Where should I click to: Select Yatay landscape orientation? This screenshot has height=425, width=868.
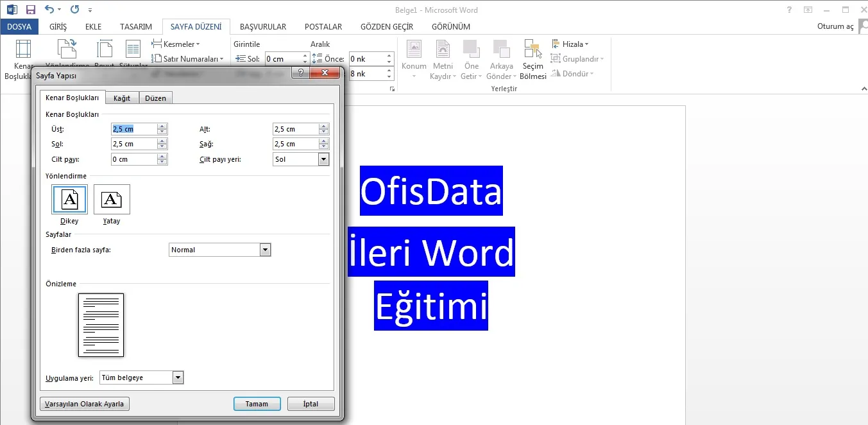click(112, 200)
